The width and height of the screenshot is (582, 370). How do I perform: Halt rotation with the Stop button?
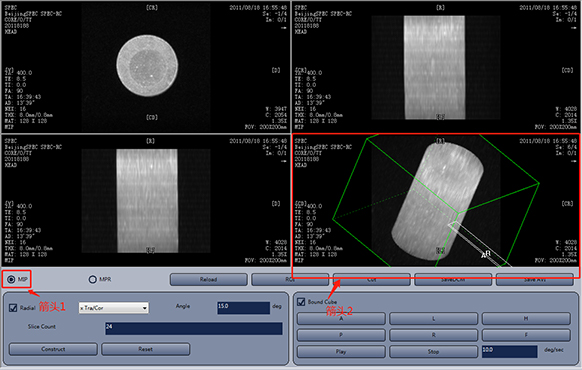(x=434, y=351)
